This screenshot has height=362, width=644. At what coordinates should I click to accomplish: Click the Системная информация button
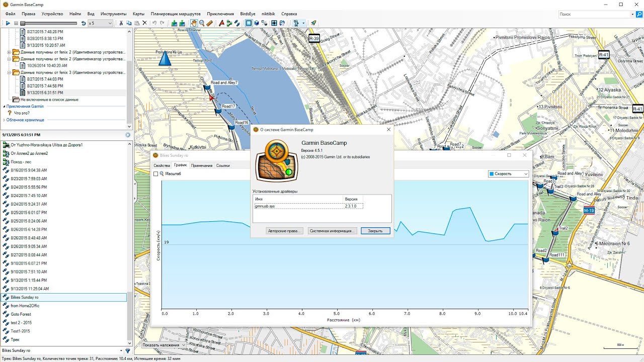pos(333,231)
